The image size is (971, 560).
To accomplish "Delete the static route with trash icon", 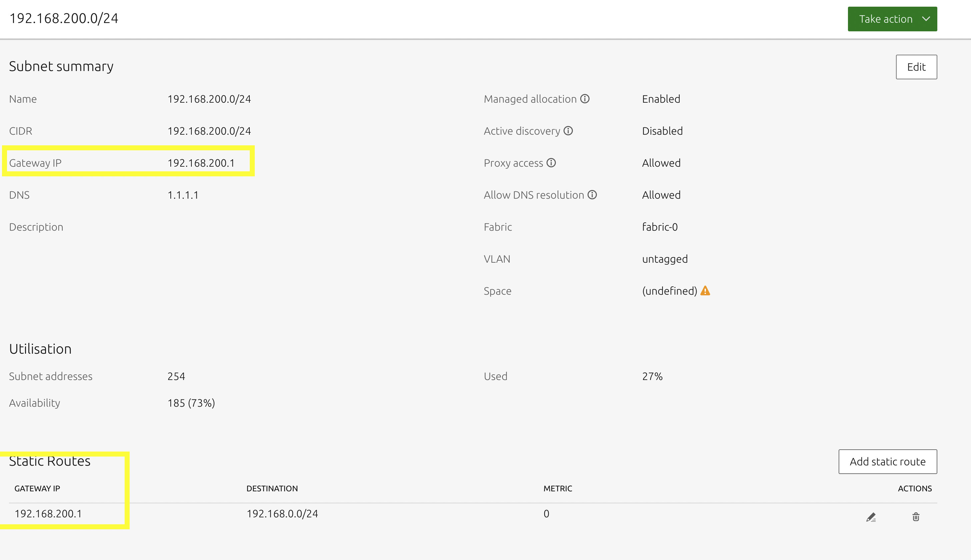I will [x=916, y=517].
